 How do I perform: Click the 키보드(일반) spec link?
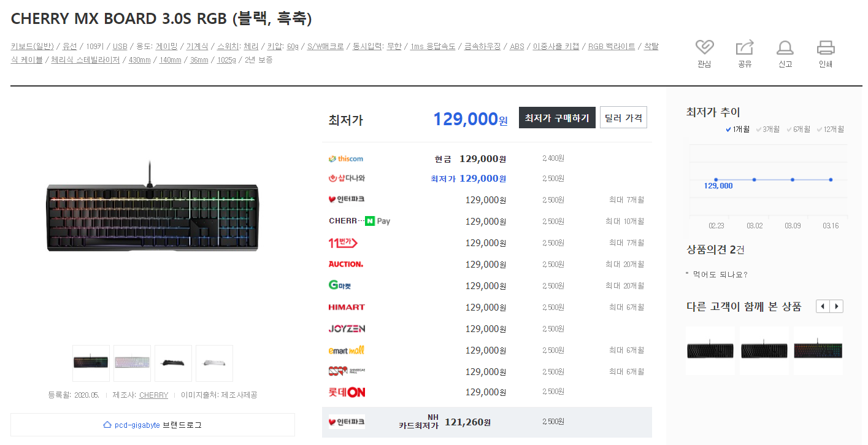pyautogui.click(x=33, y=46)
